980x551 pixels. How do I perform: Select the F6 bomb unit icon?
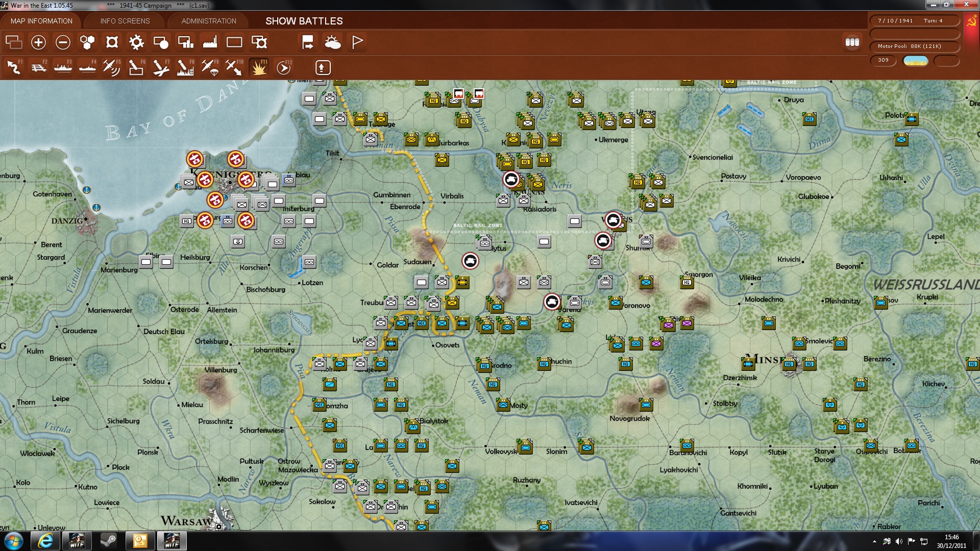coord(136,67)
